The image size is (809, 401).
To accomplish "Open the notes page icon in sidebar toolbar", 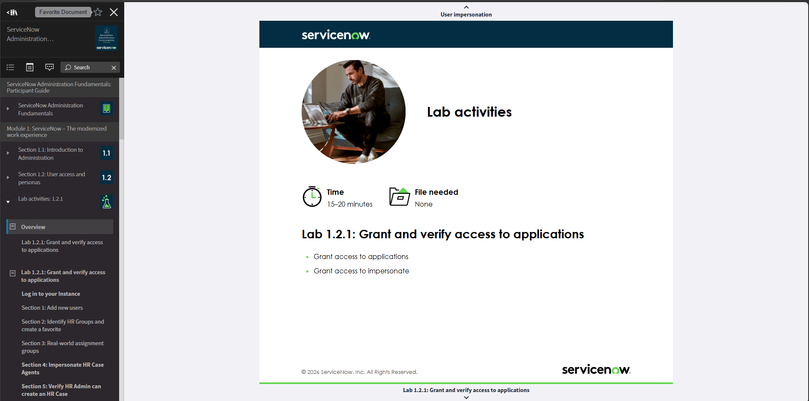I will click(30, 67).
